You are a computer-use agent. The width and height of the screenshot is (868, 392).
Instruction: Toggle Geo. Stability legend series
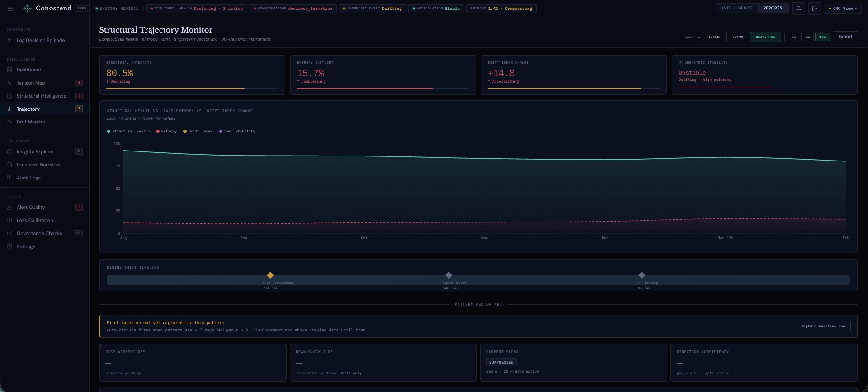(237, 132)
